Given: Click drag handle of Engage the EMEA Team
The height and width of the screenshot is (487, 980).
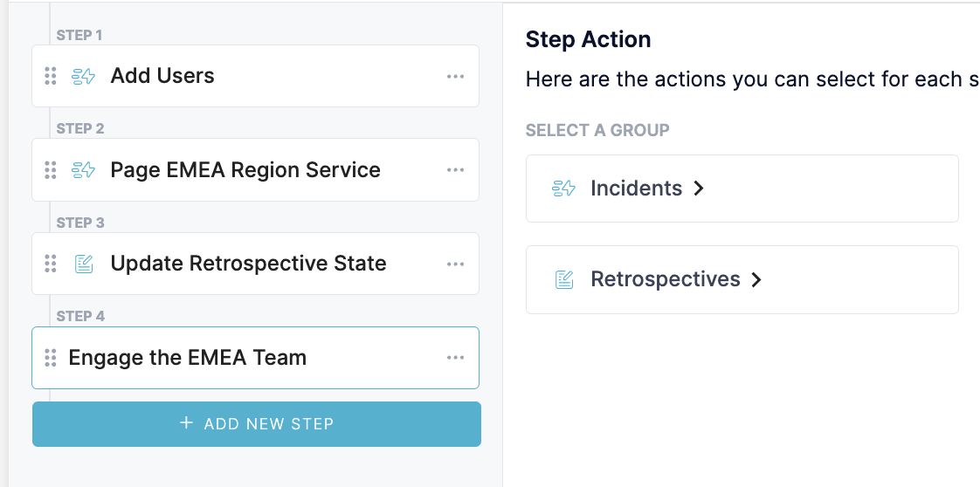Looking at the screenshot, I should (x=51, y=358).
